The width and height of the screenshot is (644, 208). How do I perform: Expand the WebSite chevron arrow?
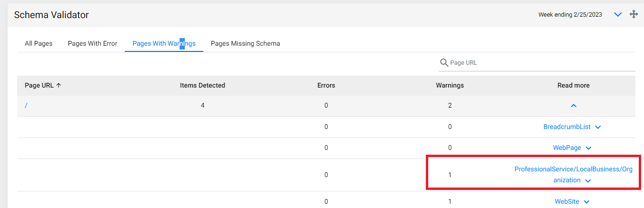[586, 202]
